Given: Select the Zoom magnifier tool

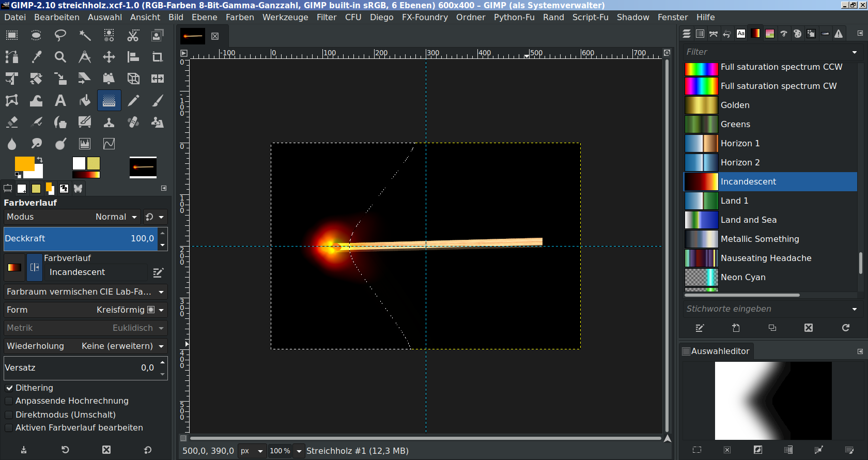Looking at the screenshot, I should click(x=60, y=57).
